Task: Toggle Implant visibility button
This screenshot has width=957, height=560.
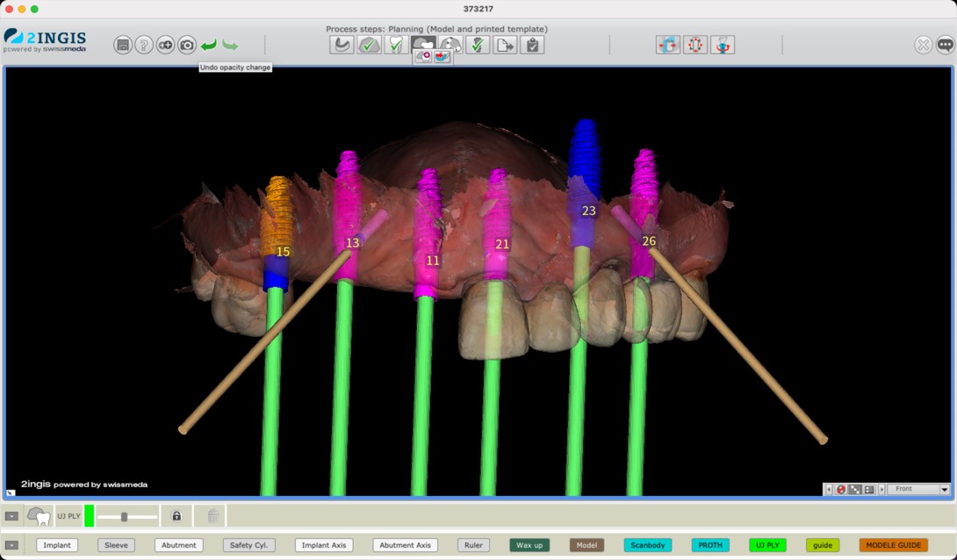Action: pyautogui.click(x=57, y=545)
